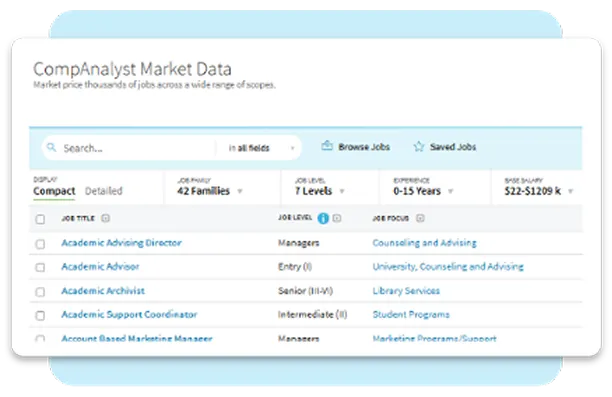Open the 'in all fields' search dropdown
Viewport: 612px width, 397px height.
(261, 148)
